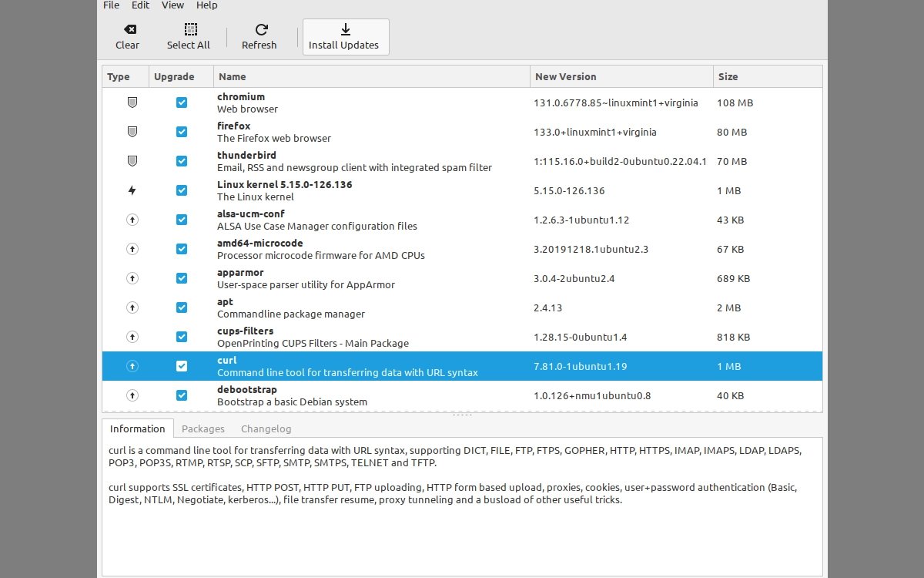
Task: Click the Install Updates button
Action: point(346,37)
